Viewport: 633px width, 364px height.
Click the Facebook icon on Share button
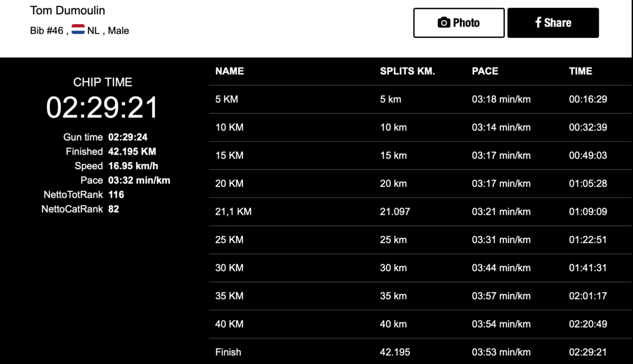[538, 23]
